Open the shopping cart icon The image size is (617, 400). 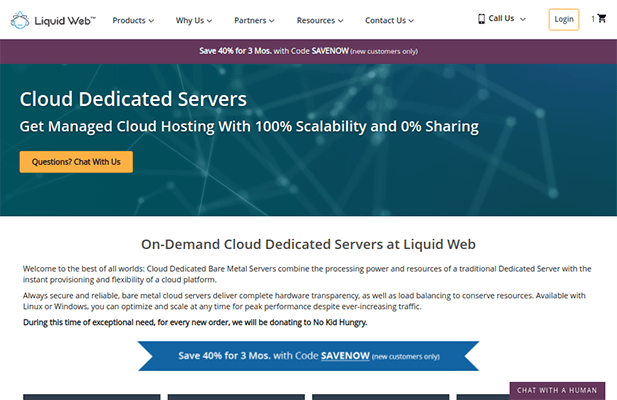tap(602, 18)
